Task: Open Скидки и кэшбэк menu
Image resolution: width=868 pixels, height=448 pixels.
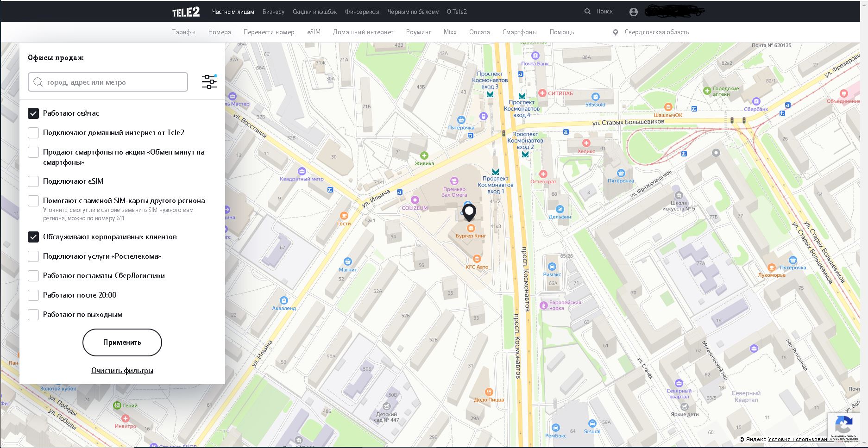Action: coord(314,12)
